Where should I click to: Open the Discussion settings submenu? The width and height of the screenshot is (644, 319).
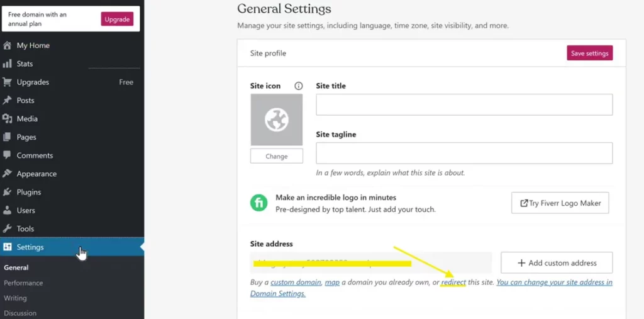[x=20, y=313]
